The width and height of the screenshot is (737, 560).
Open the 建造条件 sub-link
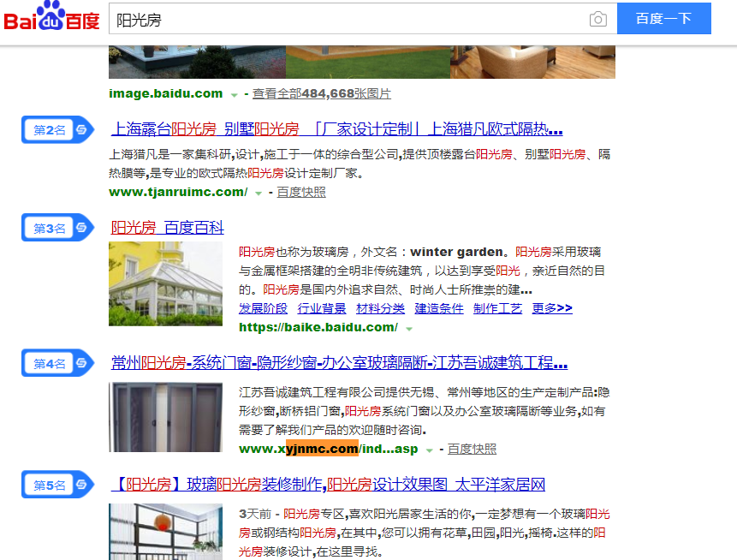tap(439, 308)
